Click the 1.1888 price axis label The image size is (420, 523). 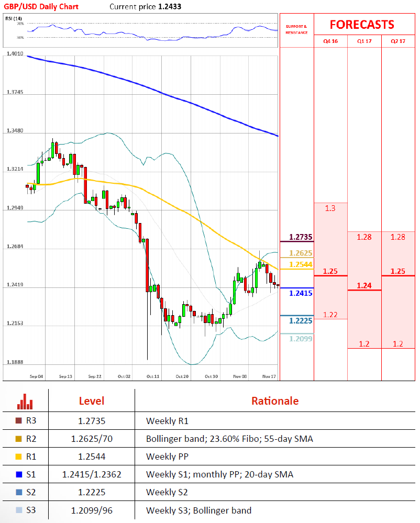pos(15,362)
